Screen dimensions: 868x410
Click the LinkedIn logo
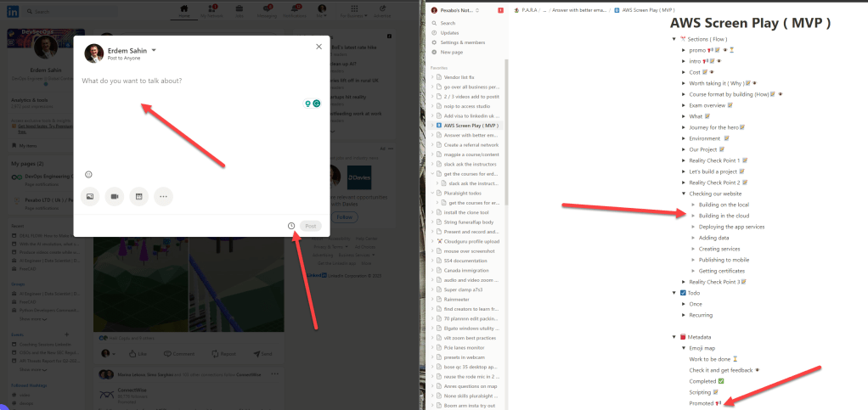point(12,11)
